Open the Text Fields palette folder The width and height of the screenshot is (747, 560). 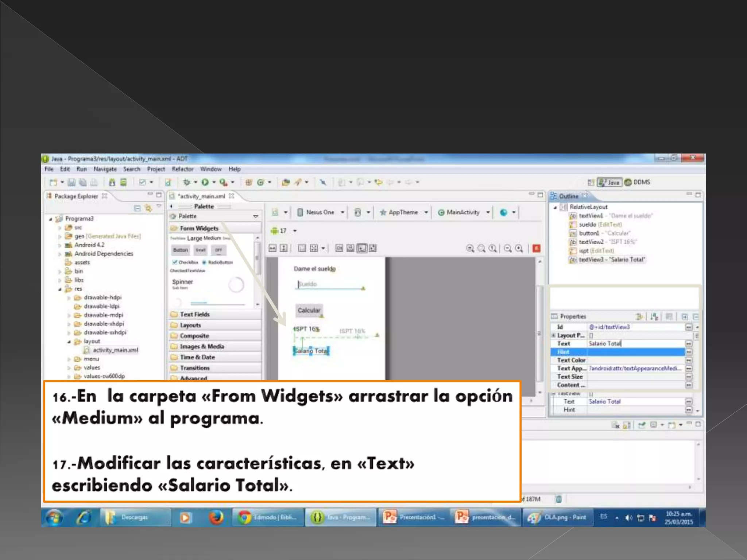(x=215, y=314)
